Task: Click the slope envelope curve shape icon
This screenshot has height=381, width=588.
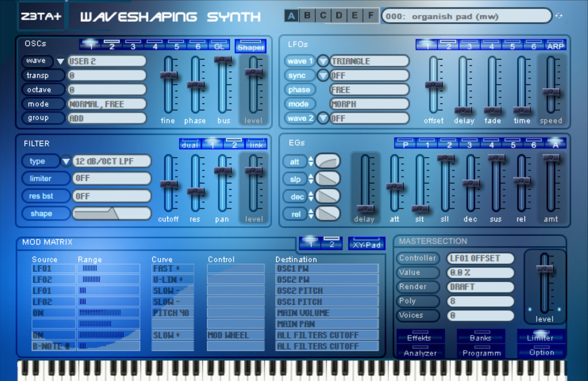Action: point(328,179)
